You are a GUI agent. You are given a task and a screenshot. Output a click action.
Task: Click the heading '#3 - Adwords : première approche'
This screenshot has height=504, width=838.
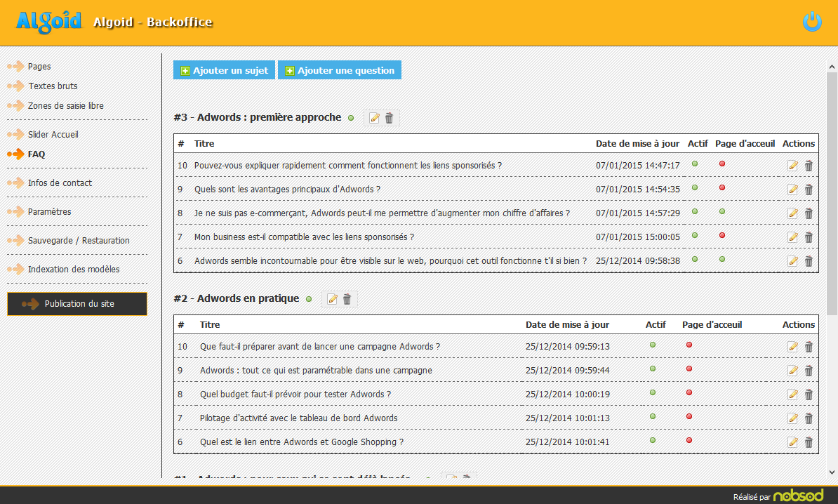pyautogui.click(x=257, y=118)
